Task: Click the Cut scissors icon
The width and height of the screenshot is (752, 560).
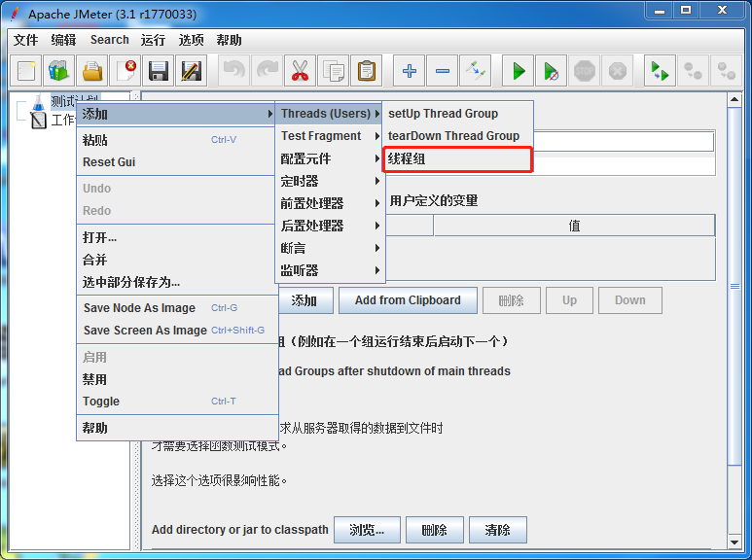Action: click(301, 71)
